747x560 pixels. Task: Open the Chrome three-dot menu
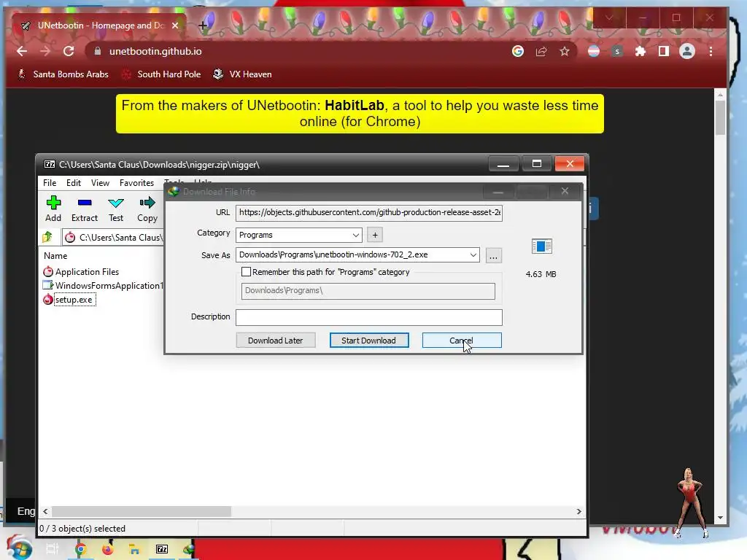(711, 52)
